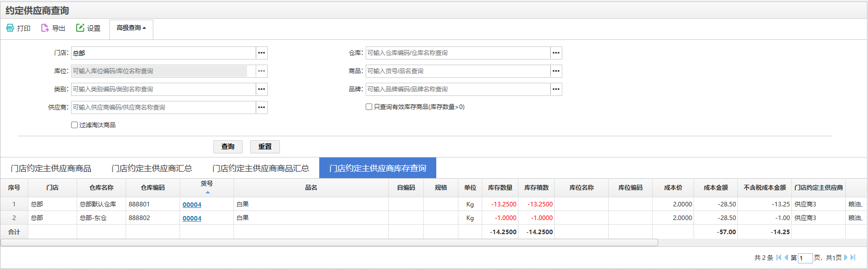The width and height of the screenshot is (868, 270).
Task: Click the 供应商 supplier search input
Action: click(163, 107)
